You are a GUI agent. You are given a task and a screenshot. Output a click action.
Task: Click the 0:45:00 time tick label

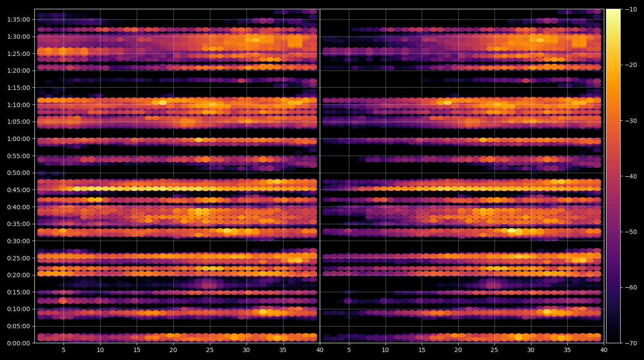[x=19, y=190]
